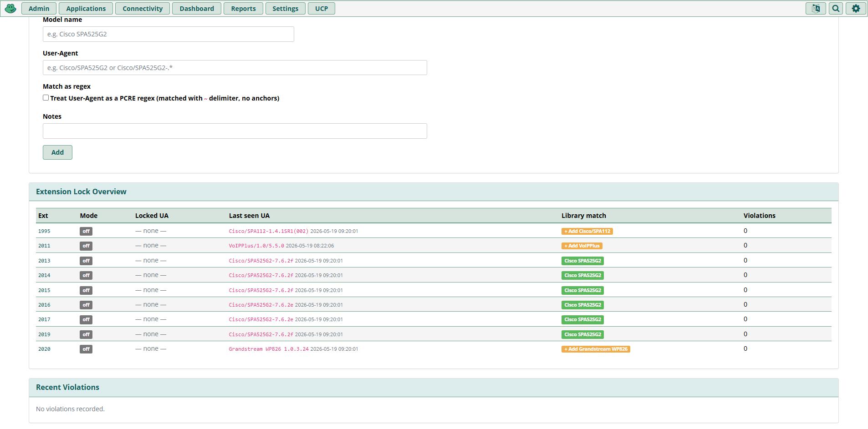Click Cisco SPA525G2 badge for extension 2016

tap(582, 305)
